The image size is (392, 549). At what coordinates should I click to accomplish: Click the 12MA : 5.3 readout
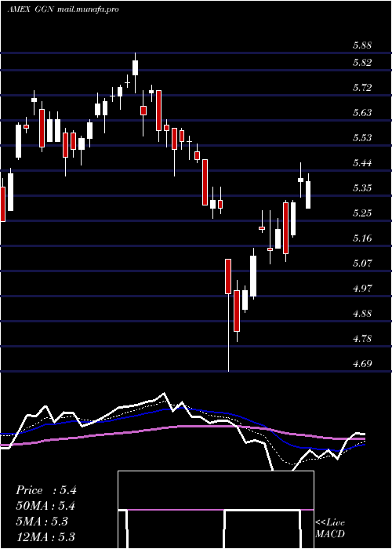[x=45, y=536]
